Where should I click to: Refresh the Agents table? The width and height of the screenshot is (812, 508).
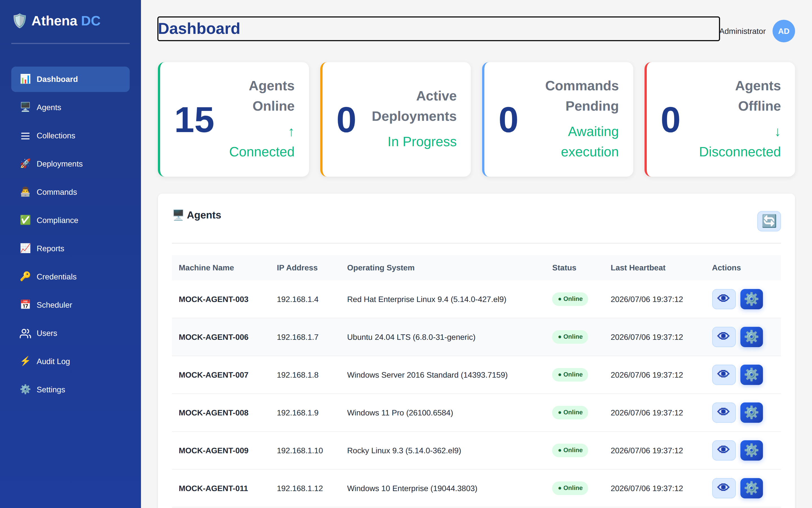769,221
